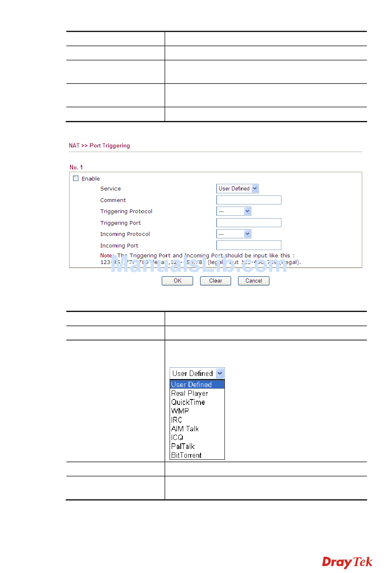Pick QuickTime from the service list
392x573 pixels.
click(x=197, y=402)
